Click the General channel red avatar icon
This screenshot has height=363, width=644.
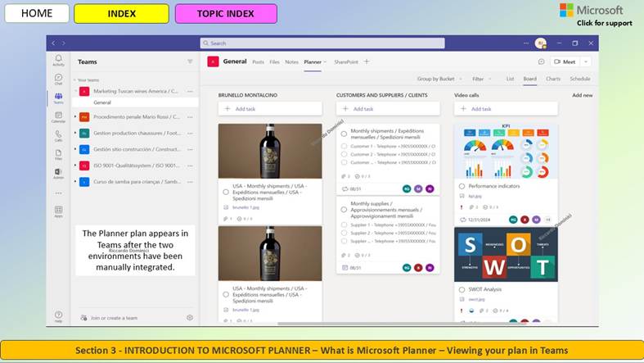[x=213, y=61]
